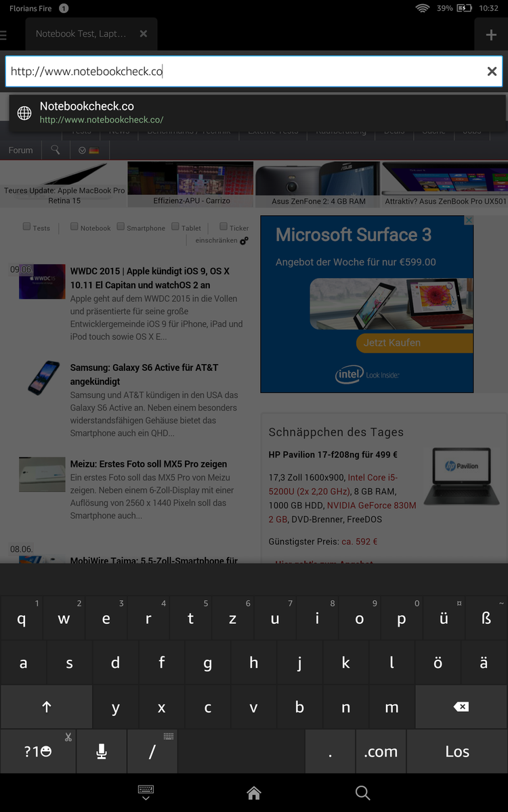508x812 pixels.
Task: Go to the Fire home screen
Action: click(254, 792)
